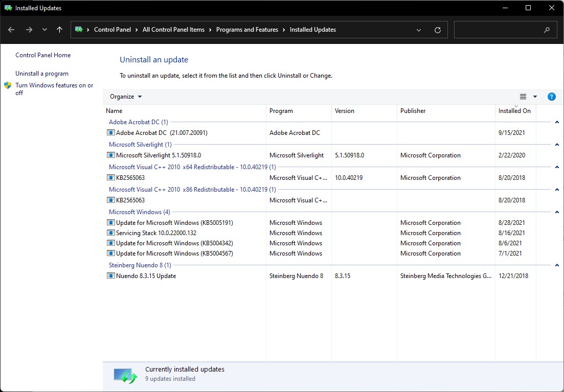Screen dimensions: 564x392
Task: Go up one level with Up arrow
Action: (x=60, y=30)
